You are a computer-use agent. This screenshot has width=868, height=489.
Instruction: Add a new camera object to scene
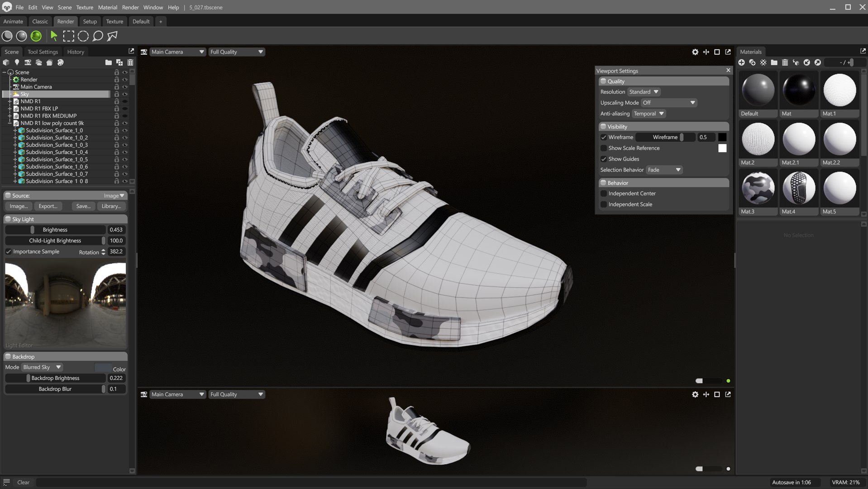pos(28,62)
